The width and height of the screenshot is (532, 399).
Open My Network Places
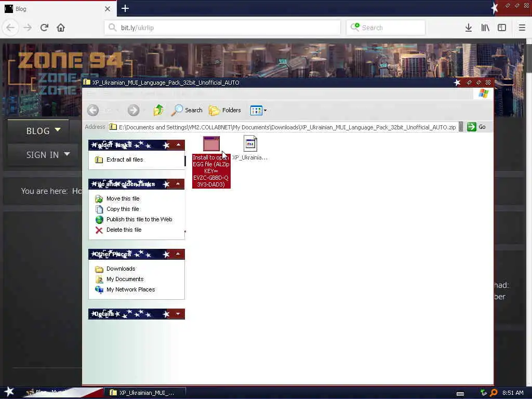(x=130, y=289)
